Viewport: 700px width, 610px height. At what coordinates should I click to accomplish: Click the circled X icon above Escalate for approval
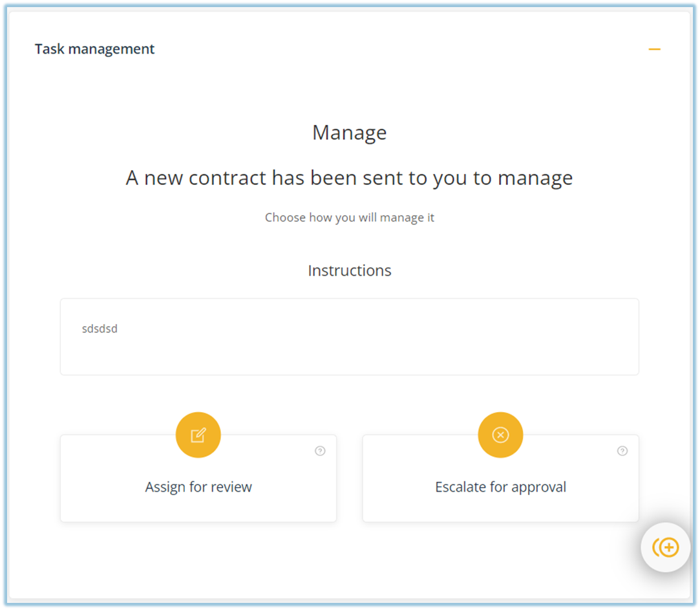pos(500,435)
